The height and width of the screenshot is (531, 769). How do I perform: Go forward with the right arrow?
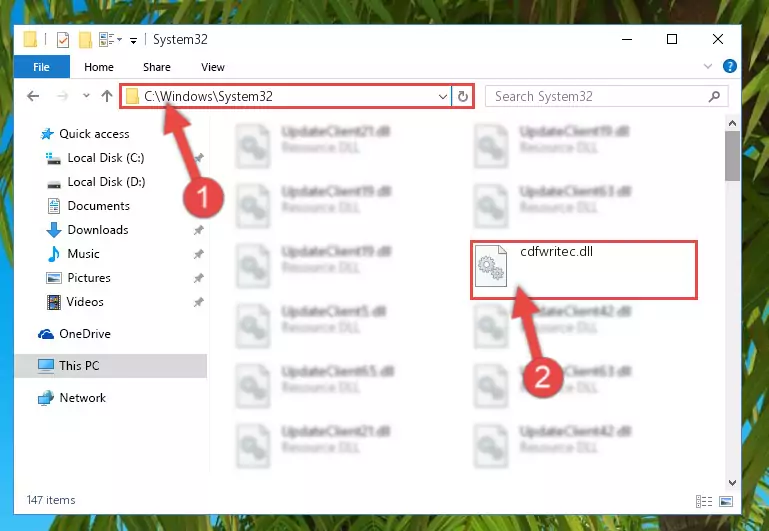click(62, 96)
